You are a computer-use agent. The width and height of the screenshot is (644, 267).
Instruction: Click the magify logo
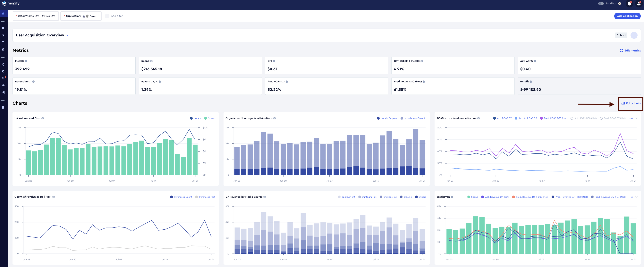[11, 4]
